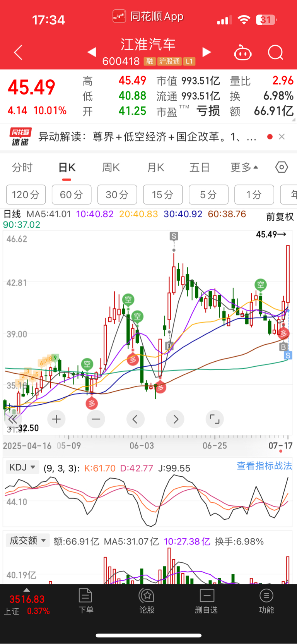Open the robot assistant icon
Image resolution: width=297 pixels, height=644 pixels.
click(x=243, y=52)
